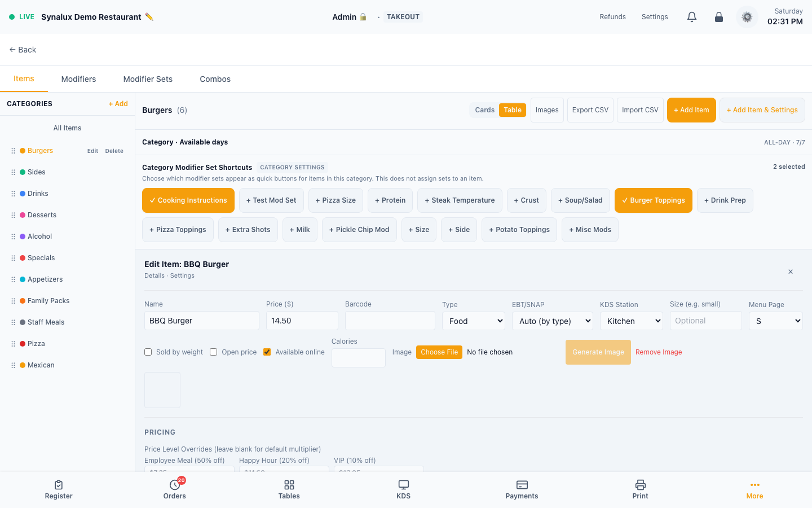Open Settings in top bar
The width and height of the screenshot is (812, 508).
(655, 17)
